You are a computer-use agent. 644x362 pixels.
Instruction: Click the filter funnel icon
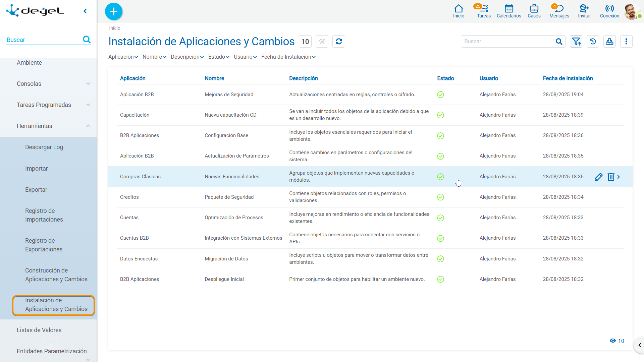576,42
